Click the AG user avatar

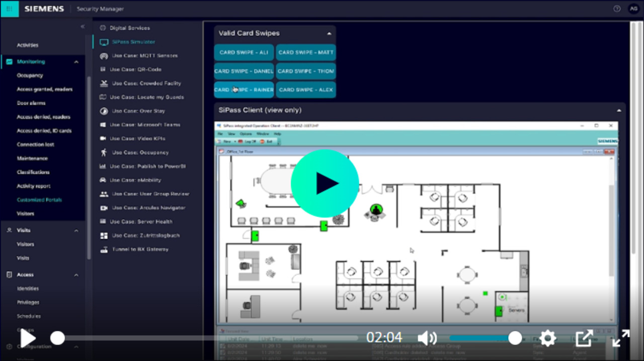coord(633,9)
